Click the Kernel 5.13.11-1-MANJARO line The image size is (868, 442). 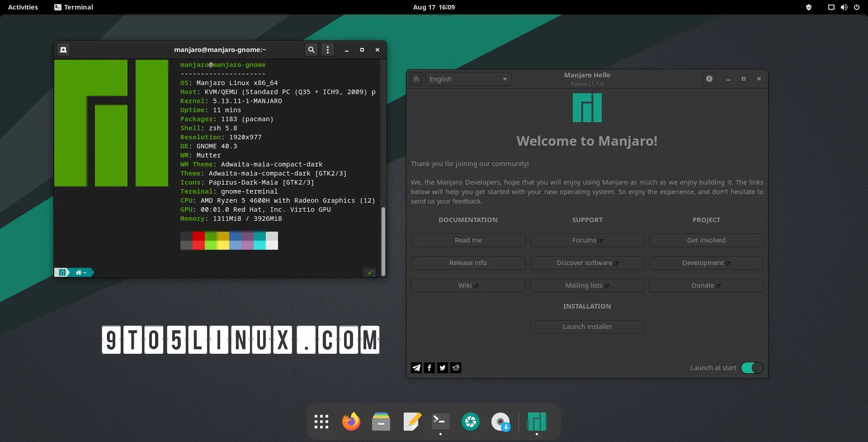click(231, 101)
